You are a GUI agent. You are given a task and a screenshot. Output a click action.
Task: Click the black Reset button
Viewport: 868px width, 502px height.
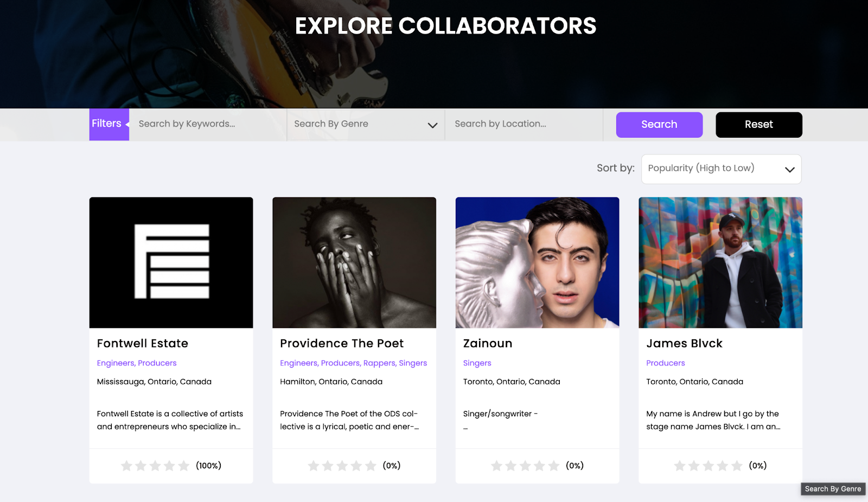tap(758, 125)
